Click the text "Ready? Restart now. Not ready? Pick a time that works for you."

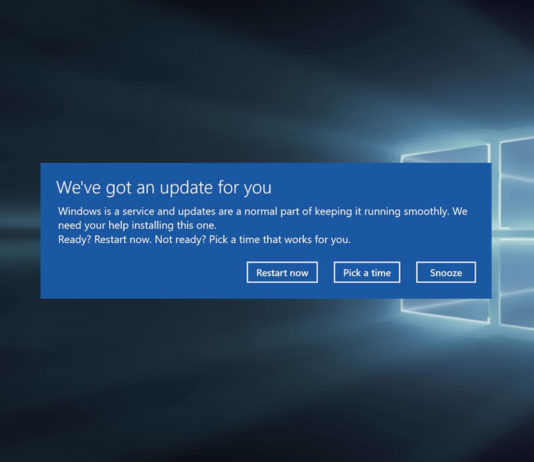(204, 240)
